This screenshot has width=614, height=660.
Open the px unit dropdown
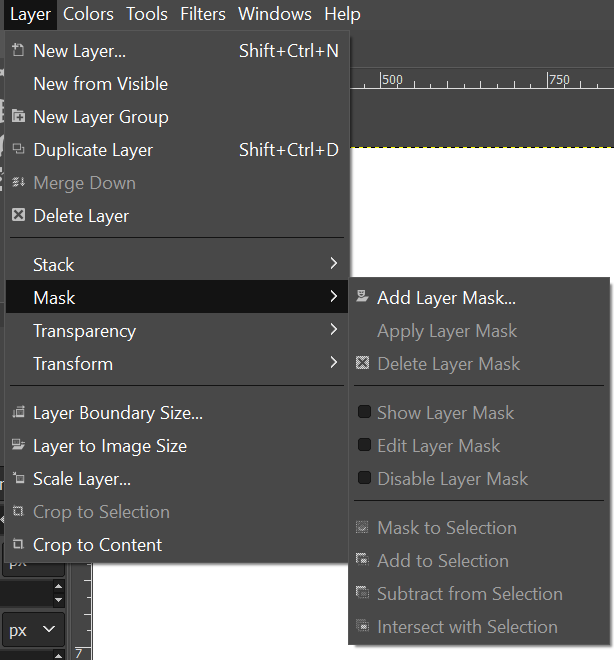tap(33, 630)
